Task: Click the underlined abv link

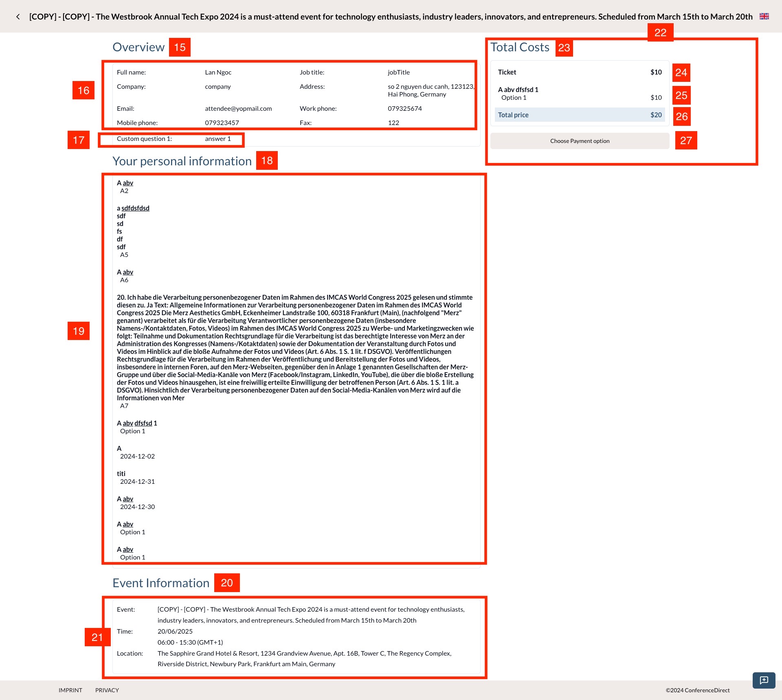Action: (x=127, y=183)
